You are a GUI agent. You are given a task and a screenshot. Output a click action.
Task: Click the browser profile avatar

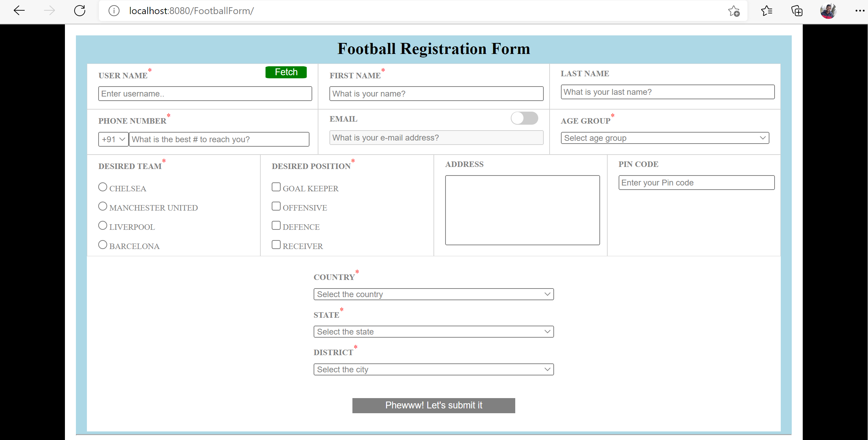(828, 10)
